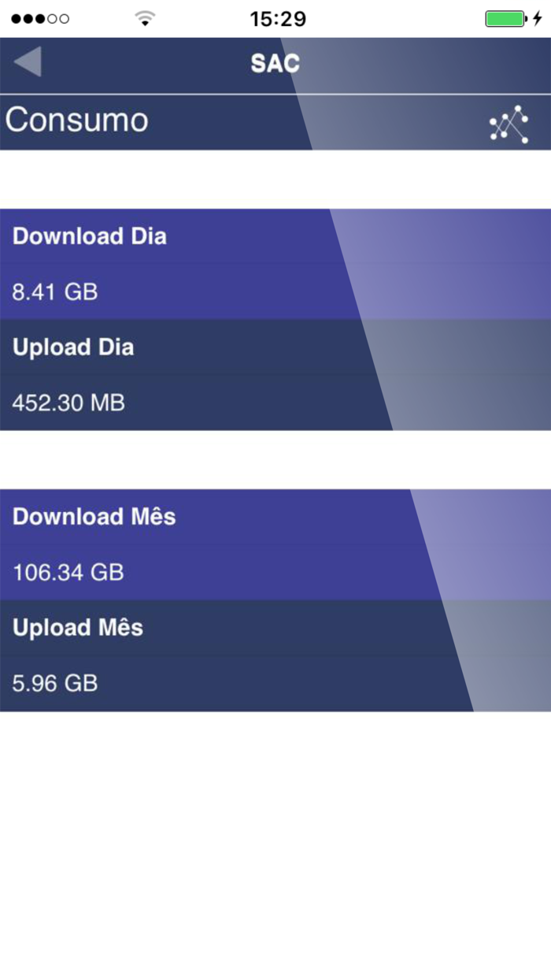Tap the charging bolt icon
The width and height of the screenshot is (551, 980).
tap(538, 18)
